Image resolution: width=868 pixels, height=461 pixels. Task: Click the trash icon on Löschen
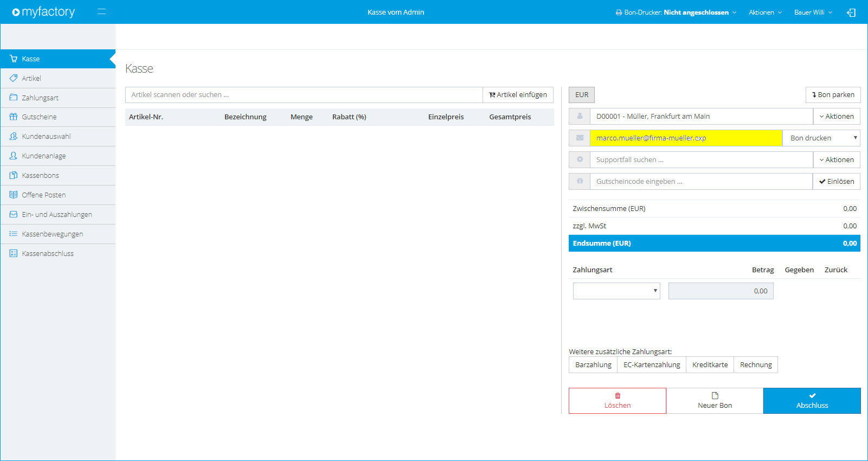point(618,396)
